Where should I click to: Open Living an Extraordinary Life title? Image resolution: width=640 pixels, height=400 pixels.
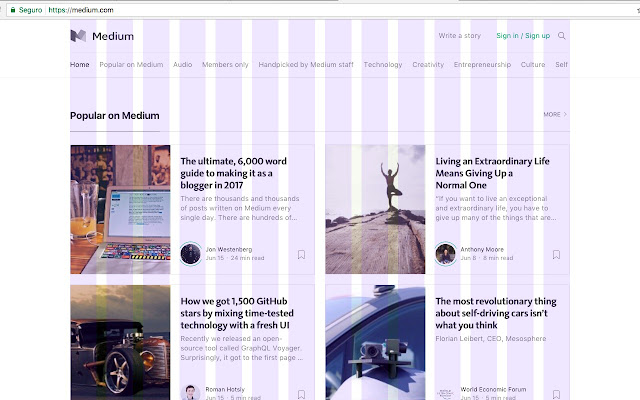(492, 173)
